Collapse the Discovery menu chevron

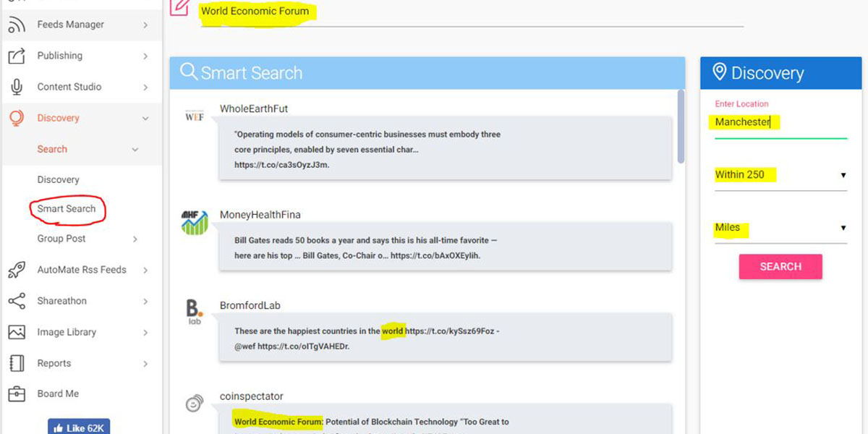click(x=145, y=119)
